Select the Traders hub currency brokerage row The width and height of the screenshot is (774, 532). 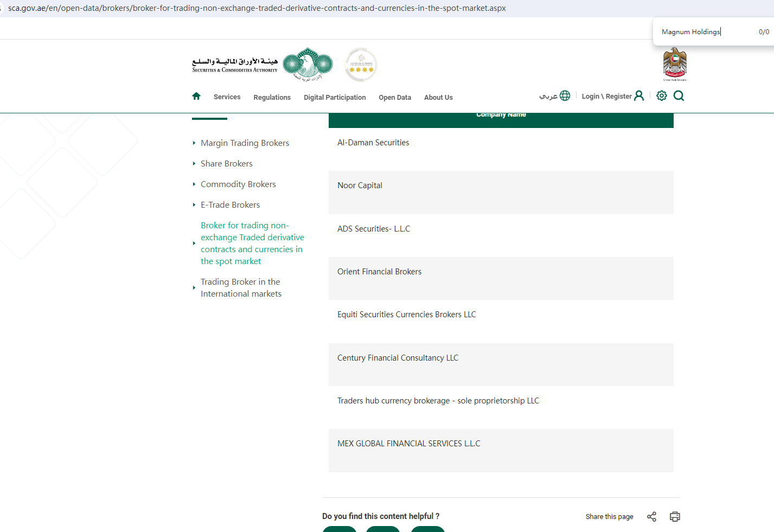[x=501, y=407]
